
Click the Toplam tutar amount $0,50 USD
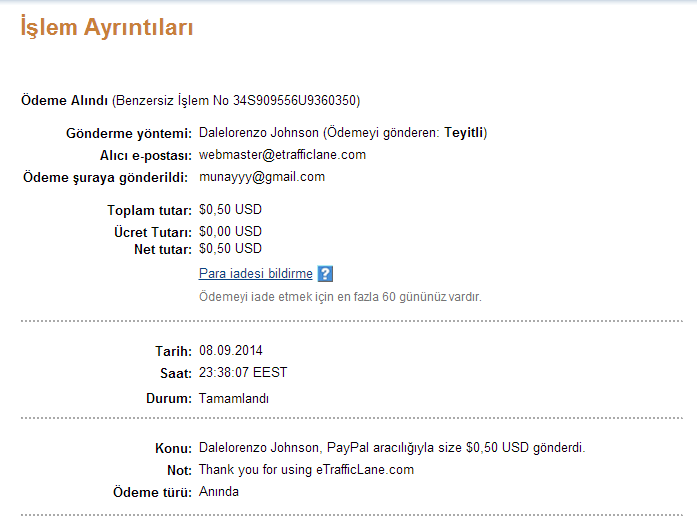(x=230, y=209)
